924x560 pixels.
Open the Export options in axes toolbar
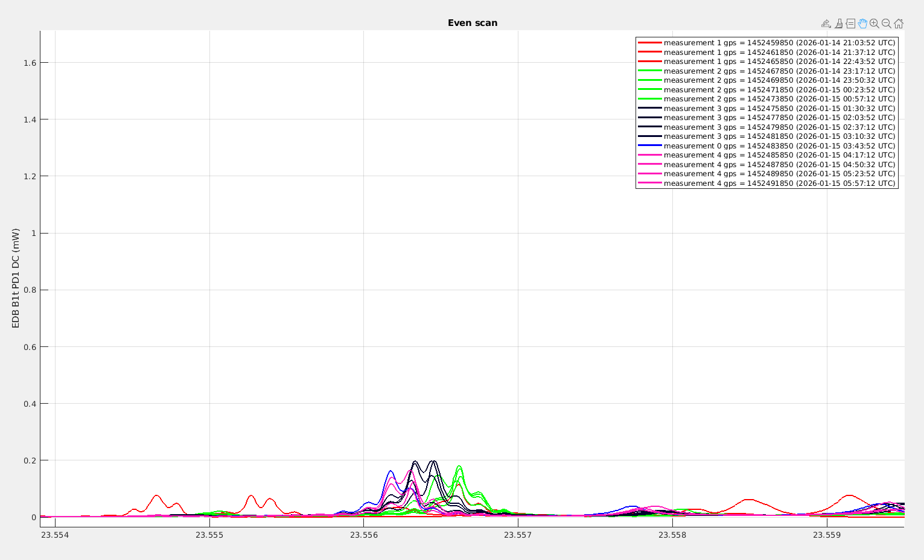click(826, 24)
